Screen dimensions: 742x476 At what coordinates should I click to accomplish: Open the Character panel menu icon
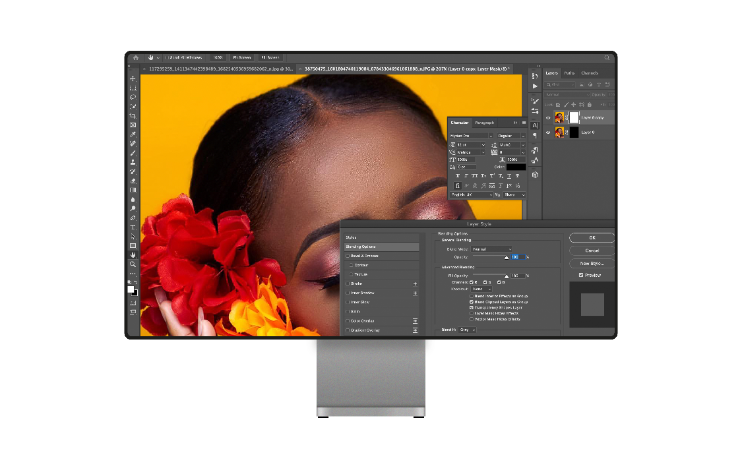pos(523,123)
